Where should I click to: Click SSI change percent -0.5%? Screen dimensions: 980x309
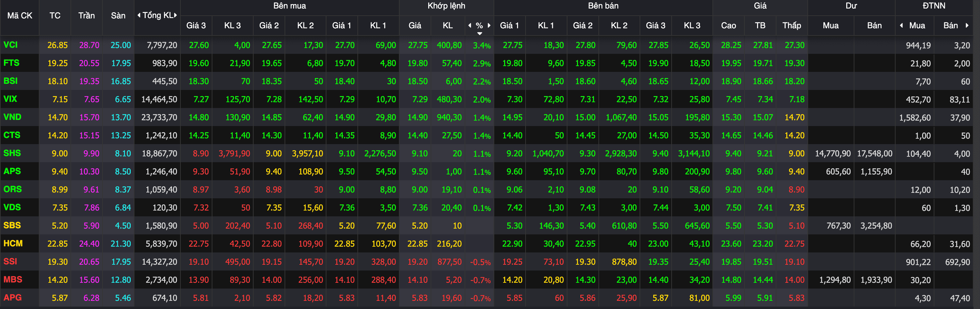[x=480, y=262]
